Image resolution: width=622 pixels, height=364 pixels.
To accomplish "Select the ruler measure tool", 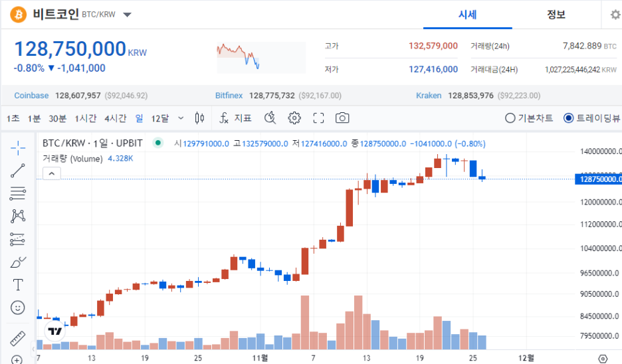I will click(18, 338).
